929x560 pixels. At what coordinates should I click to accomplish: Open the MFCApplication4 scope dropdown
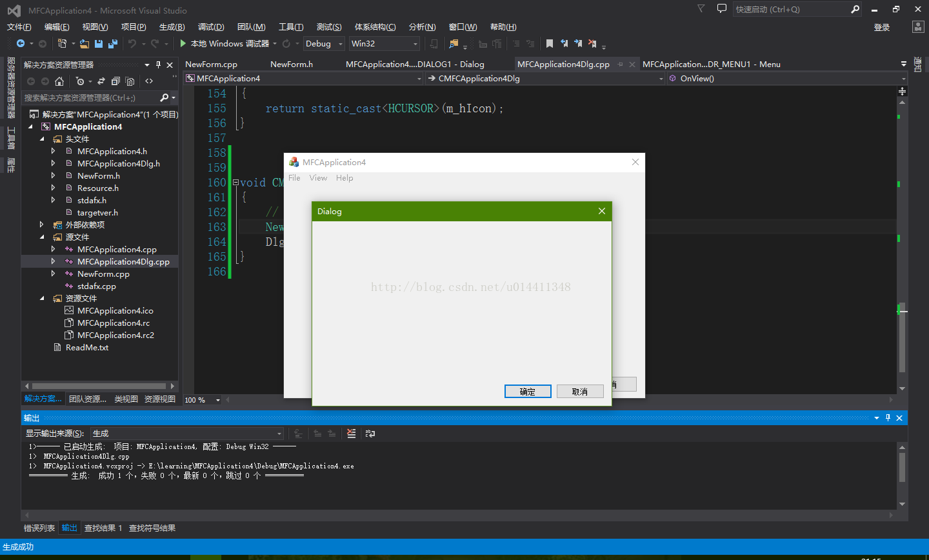(303, 79)
